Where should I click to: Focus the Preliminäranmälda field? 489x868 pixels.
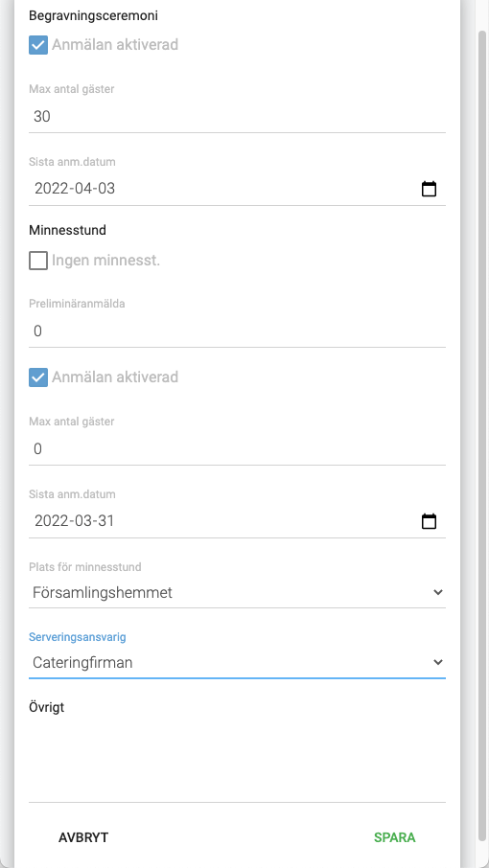click(x=237, y=331)
